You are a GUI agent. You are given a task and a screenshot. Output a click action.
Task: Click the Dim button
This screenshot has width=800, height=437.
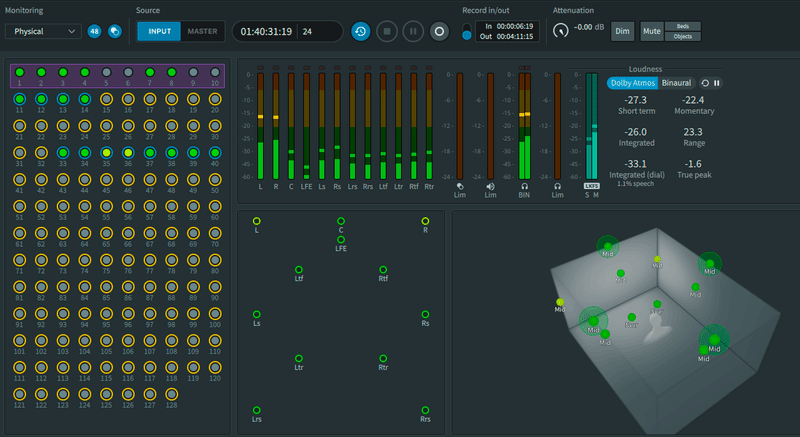(x=622, y=31)
